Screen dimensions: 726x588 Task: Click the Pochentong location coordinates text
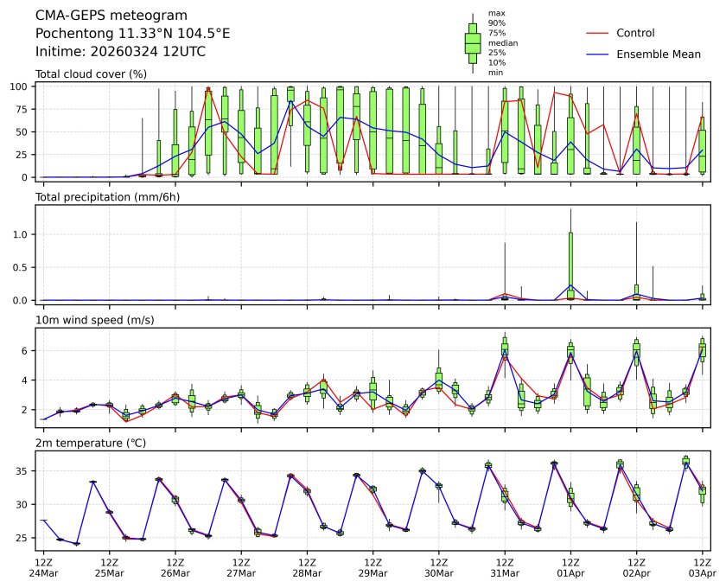click(x=132, y=34)
